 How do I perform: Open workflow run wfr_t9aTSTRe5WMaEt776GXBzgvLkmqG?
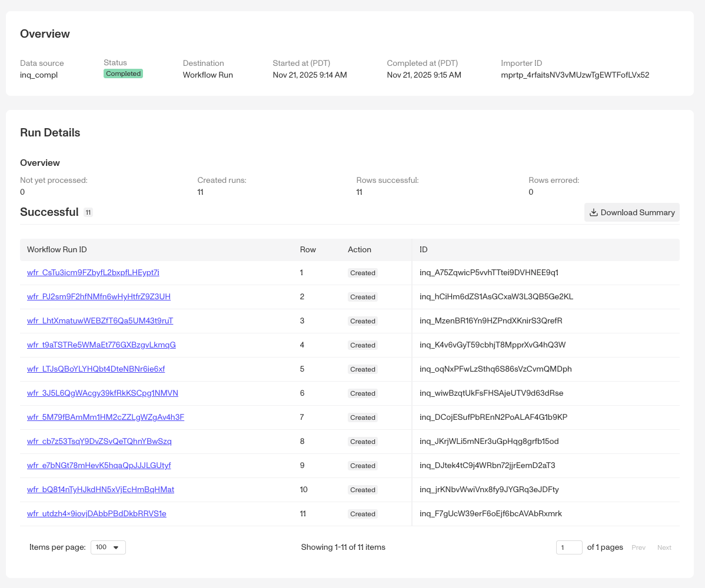101,345
